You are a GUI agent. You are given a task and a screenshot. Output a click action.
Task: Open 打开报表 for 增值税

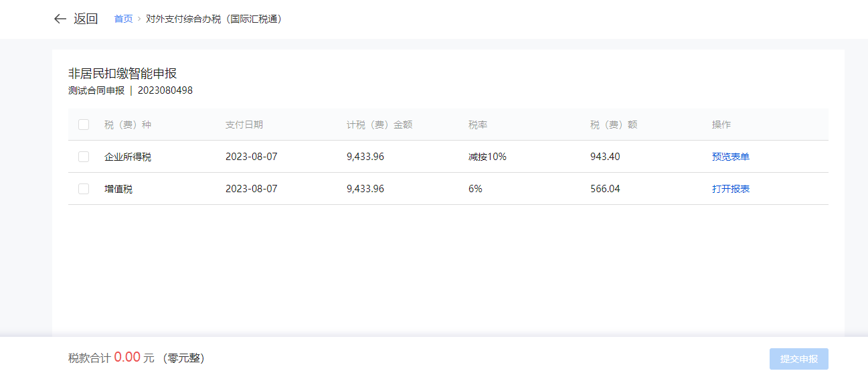click(731, 189)
